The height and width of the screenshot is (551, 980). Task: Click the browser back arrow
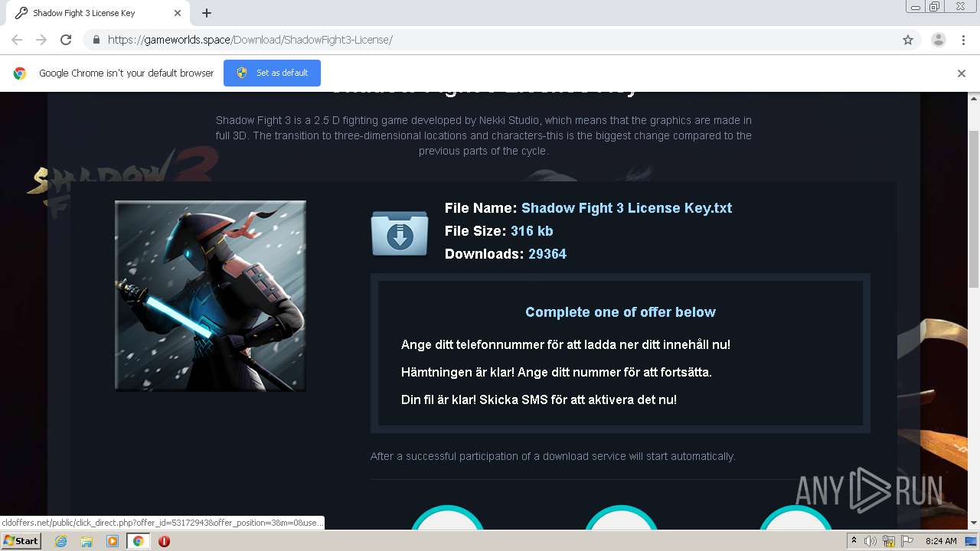pos(17,40)
